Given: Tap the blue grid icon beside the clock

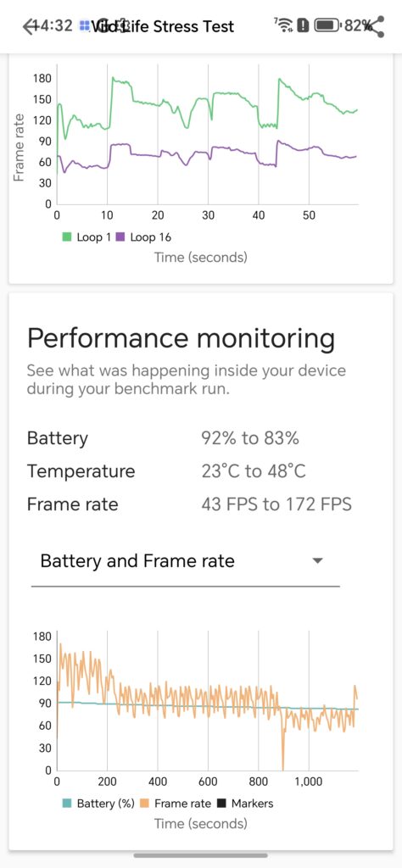Looking at the screenshot, I should click(x=85, y=25).
